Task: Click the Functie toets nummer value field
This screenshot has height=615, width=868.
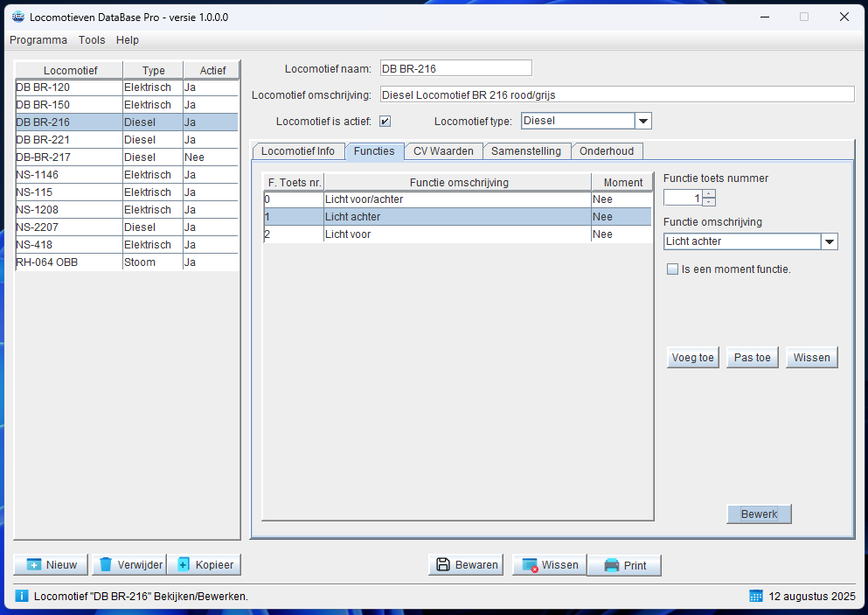Action: tap(683, 198)
